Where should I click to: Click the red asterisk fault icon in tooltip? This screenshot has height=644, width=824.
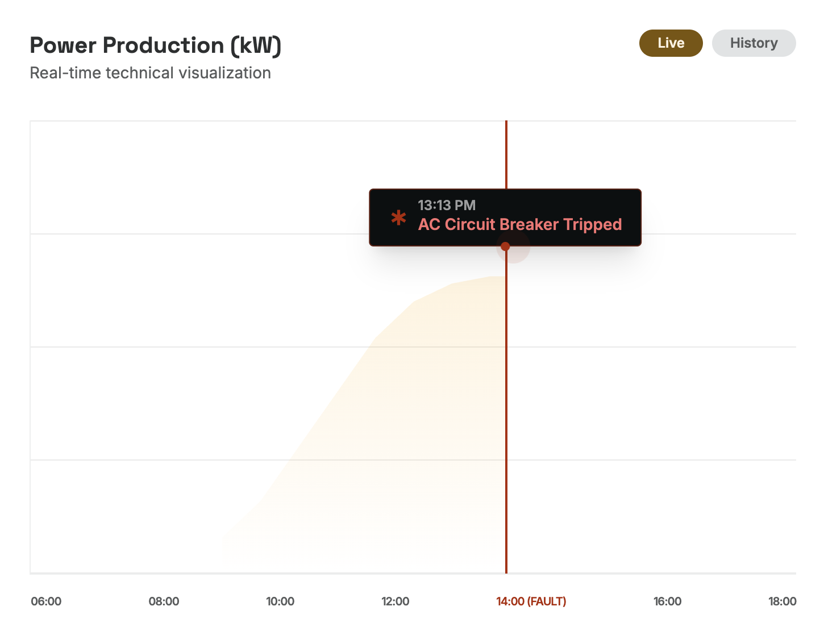pyautogui.click(x=399, y=218)
